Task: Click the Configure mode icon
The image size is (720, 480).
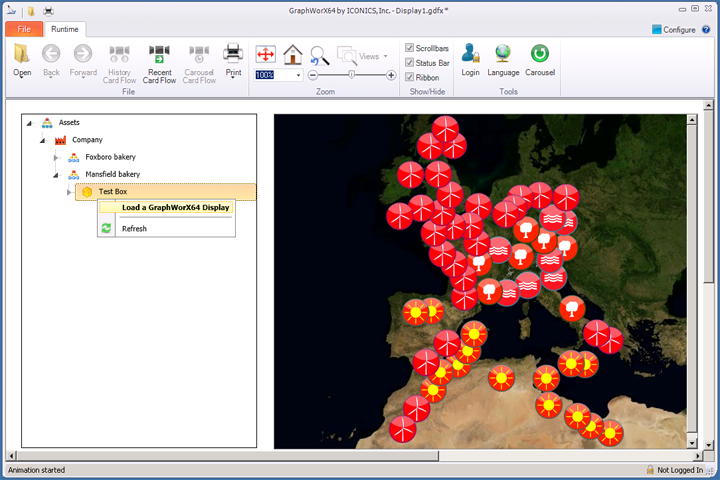Action: (x=657, y=29)
